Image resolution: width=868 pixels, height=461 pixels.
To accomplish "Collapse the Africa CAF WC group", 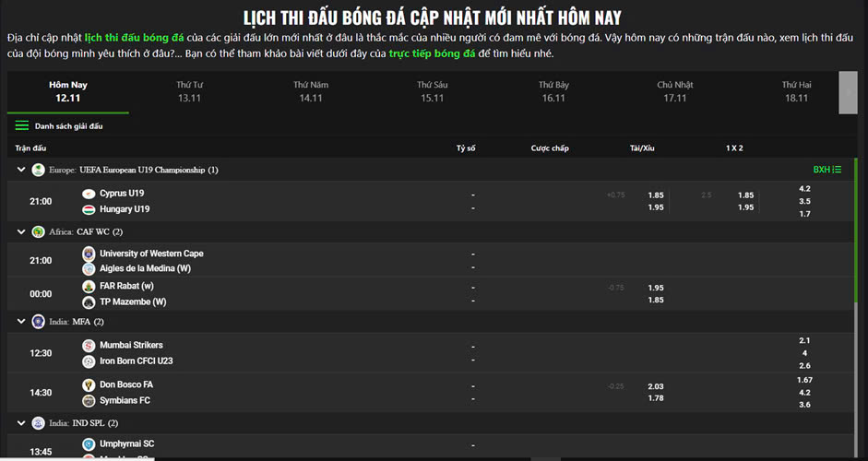I will click(20, 231).
